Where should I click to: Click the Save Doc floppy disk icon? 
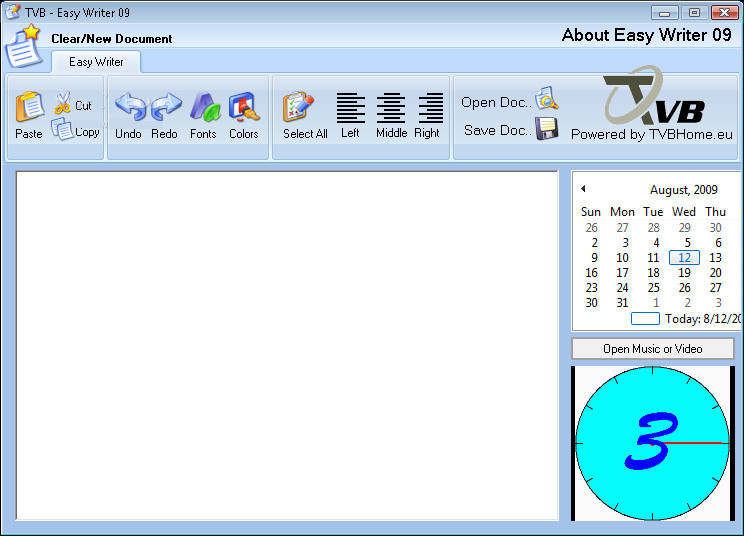click(x=547, y=129)
